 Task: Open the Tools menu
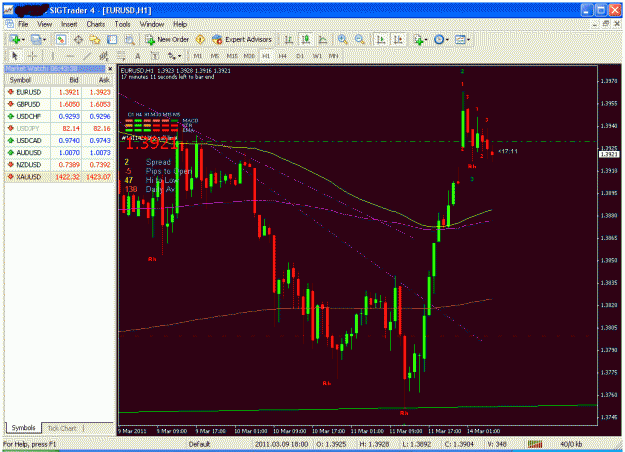[x=122, y=24]
